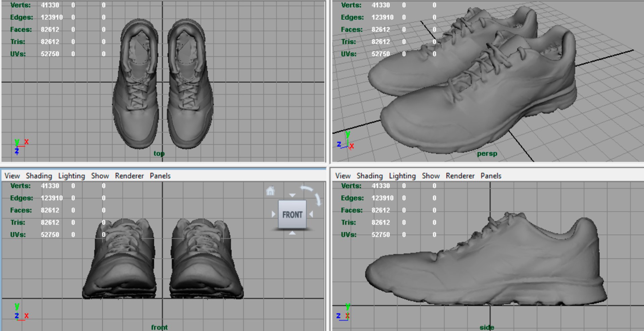This screenshot has width=644, height=331.
Task: Click the 'Verts:' label in the persp viewport
Action: click(x=351, y=5)
